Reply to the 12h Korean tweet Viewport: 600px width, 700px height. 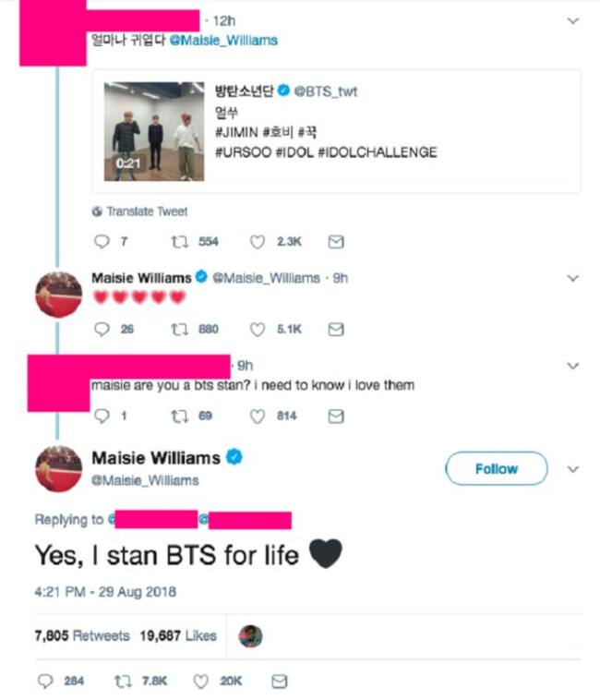(102, 242)
